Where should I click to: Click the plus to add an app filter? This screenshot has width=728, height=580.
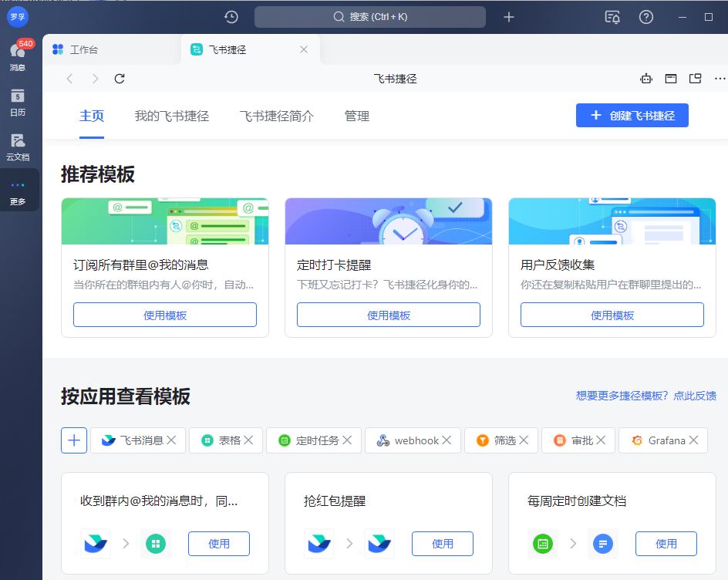click(x=74, y=440)
